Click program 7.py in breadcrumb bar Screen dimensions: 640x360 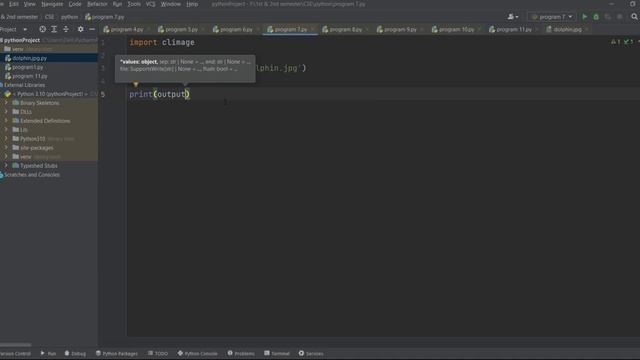point(105,17)
